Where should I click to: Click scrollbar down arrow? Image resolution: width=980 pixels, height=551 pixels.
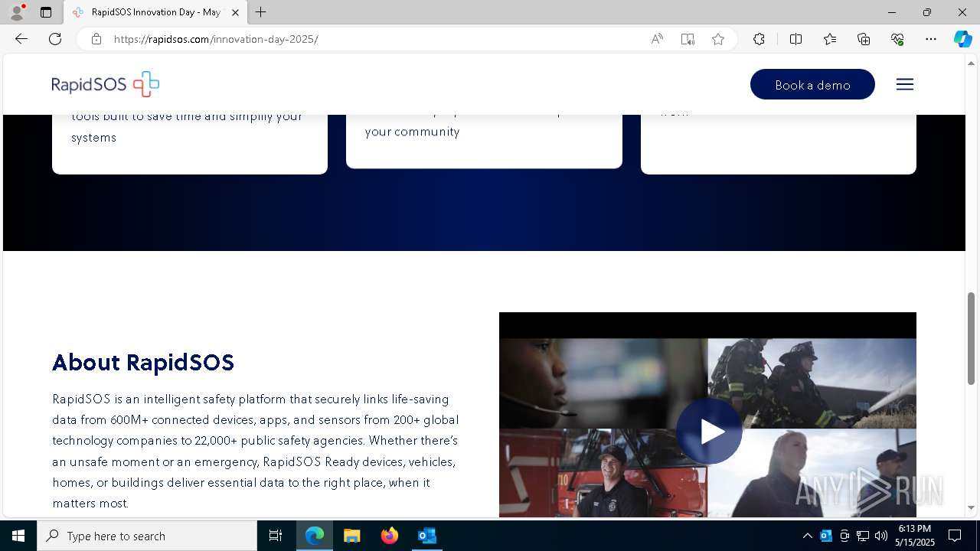click(x=972, y=508)
